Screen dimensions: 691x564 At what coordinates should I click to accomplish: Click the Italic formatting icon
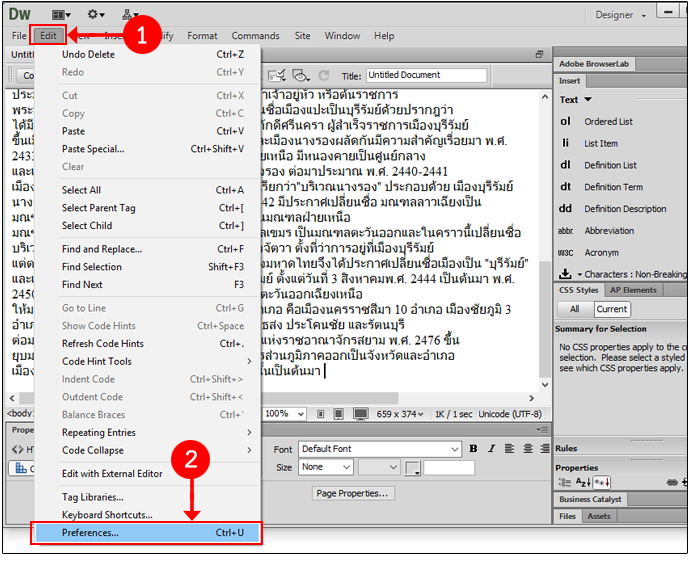[490, 449]
